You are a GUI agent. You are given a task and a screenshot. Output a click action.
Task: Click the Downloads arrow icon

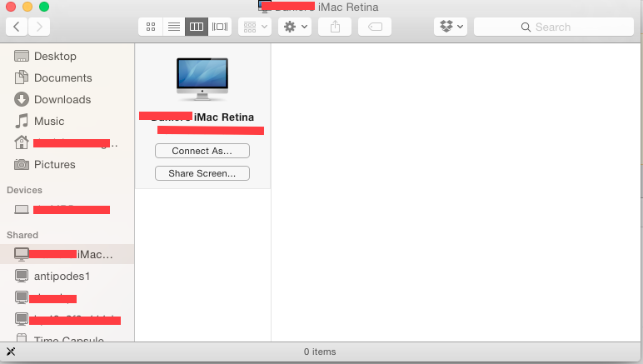pos(22,99)
